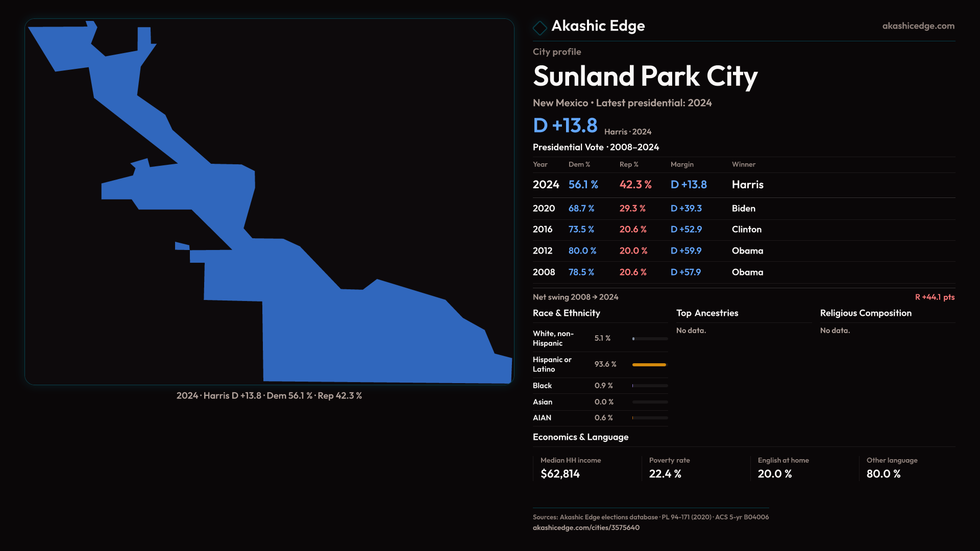This screenshot has width=980, height=551.
Task: Select the 2020 Biden election row
Action: point(743,209)
